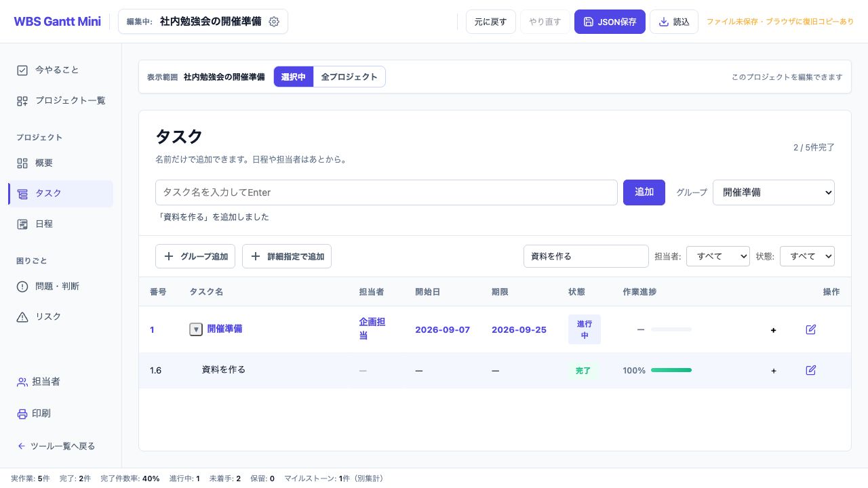Open プロジェクト一覧 in the sidebar
868x488 pixels.
[60, 100]
